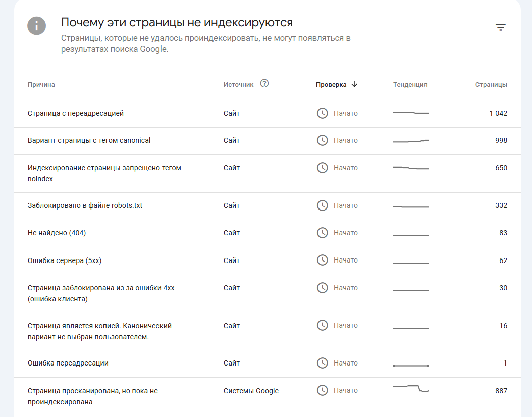Open the Вариант страницы с тегом canonical reason

(x=89, y=140)
